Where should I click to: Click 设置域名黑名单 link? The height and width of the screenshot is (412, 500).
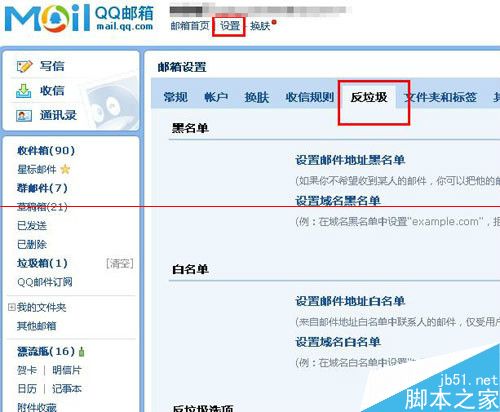point(338,201)
